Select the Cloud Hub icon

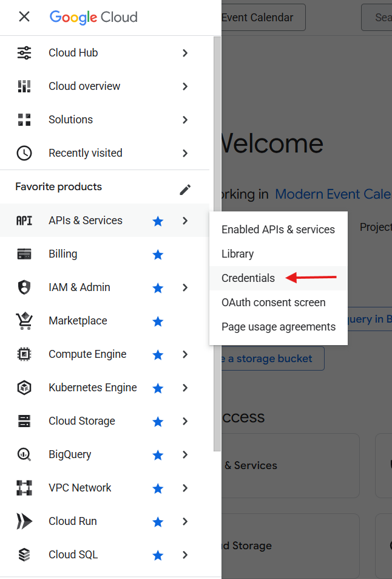click(x=24, y=53)
